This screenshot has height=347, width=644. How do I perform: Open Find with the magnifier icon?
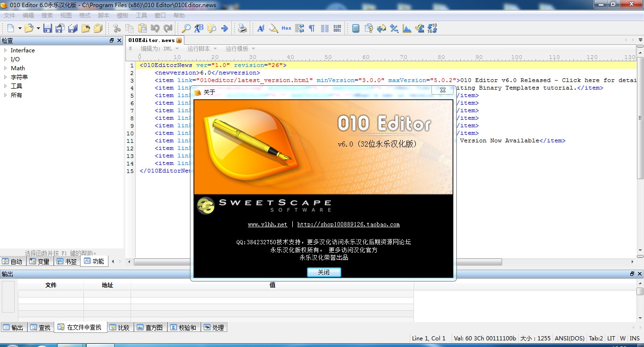pos(186,28)
